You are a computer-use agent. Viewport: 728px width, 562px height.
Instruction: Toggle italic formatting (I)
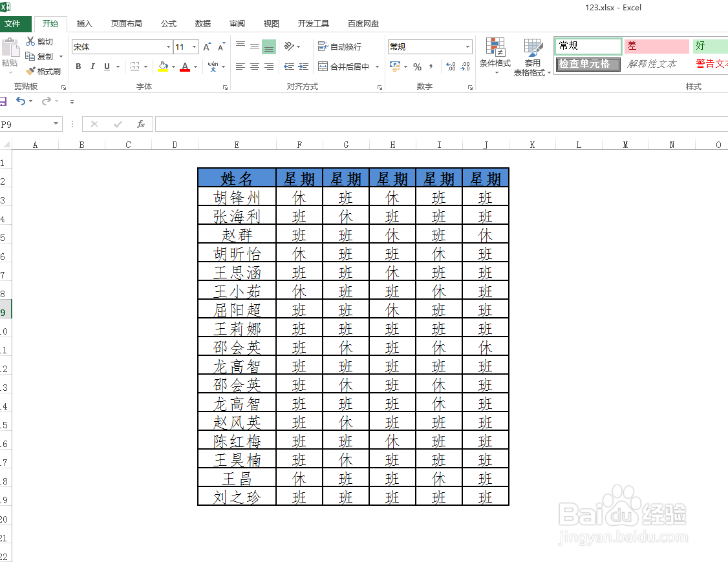93,67
